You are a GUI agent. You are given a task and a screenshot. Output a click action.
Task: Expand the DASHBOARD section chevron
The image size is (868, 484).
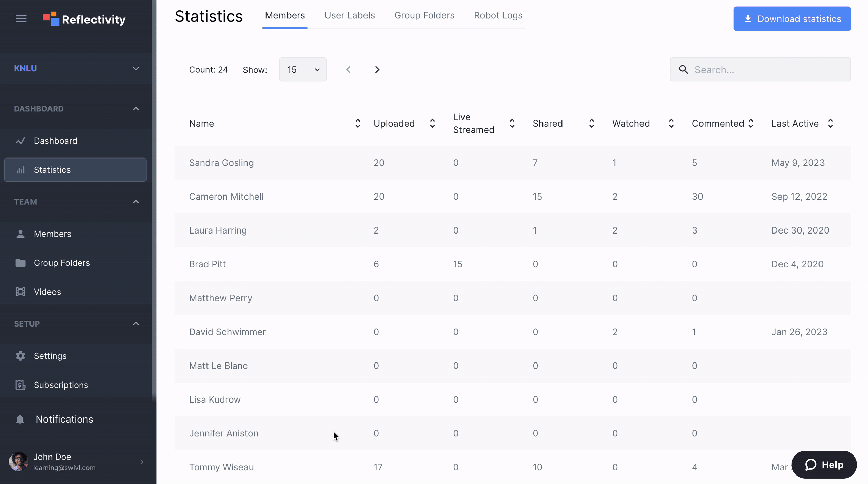[x=135, y=108]
